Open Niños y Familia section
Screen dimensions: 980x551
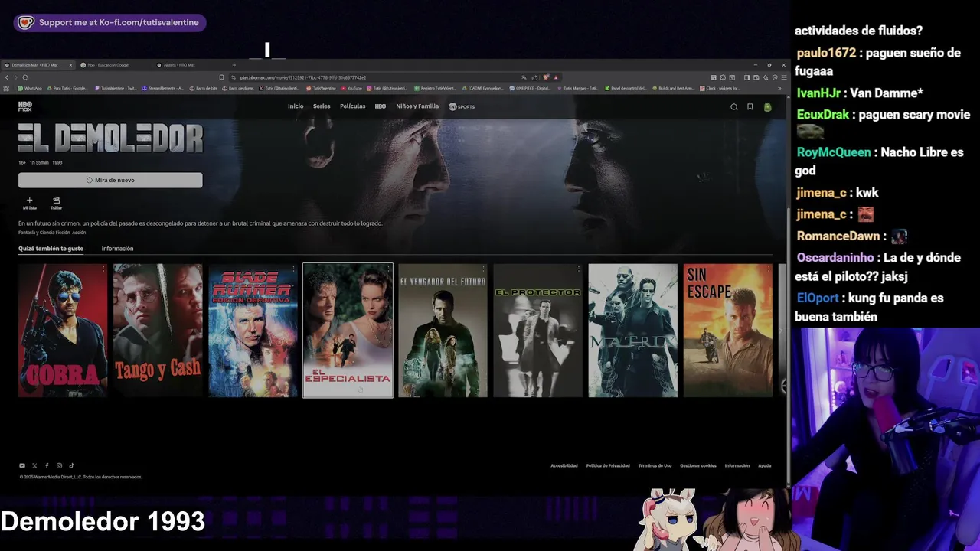[417, 106]
